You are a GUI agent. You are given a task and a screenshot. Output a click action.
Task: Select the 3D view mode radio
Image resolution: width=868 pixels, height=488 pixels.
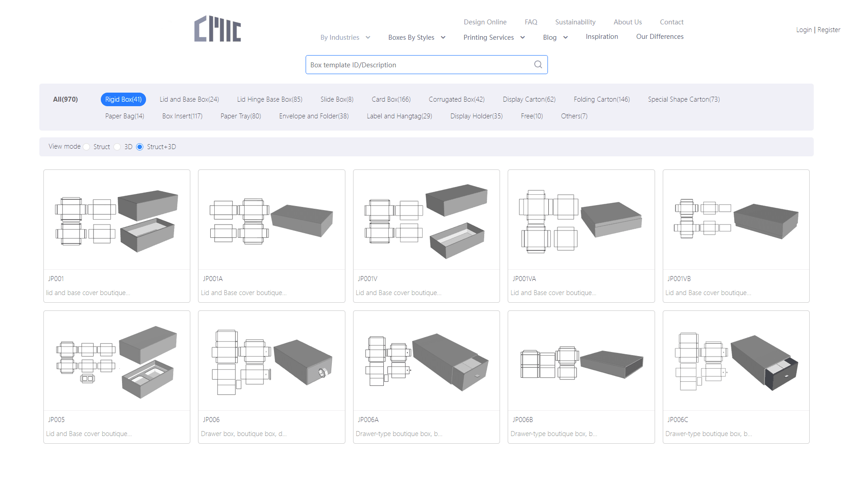point(117,147)
